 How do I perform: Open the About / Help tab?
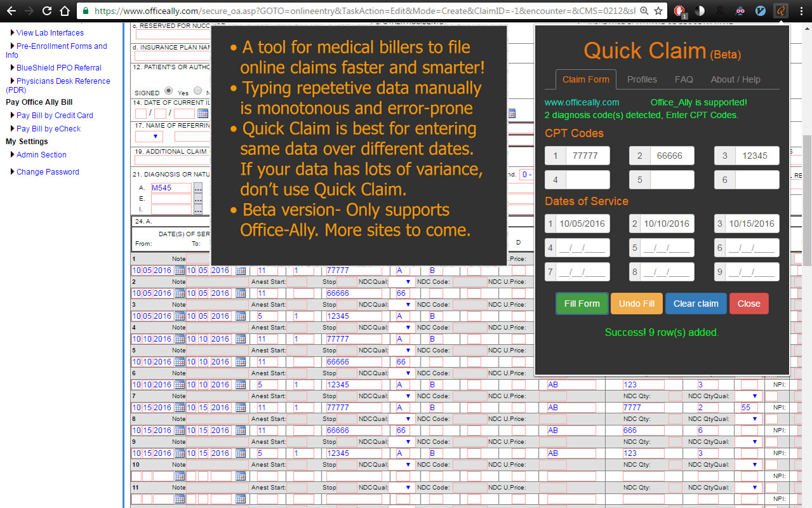click(735, 79)
